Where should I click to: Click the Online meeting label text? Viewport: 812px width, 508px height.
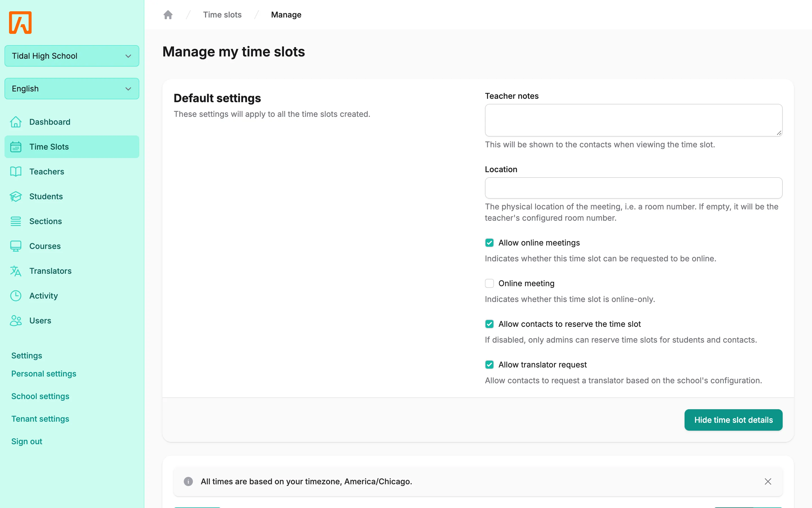pos(526,284)
